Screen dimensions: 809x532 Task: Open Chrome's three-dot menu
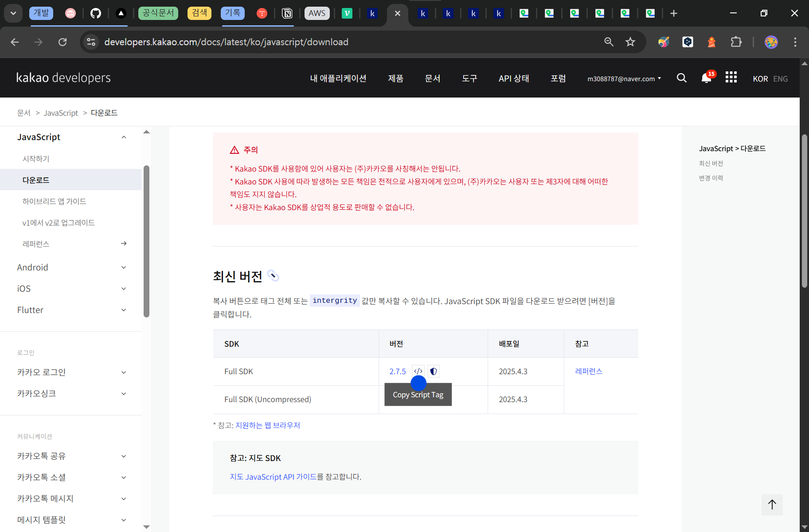[x=795, y=42]
